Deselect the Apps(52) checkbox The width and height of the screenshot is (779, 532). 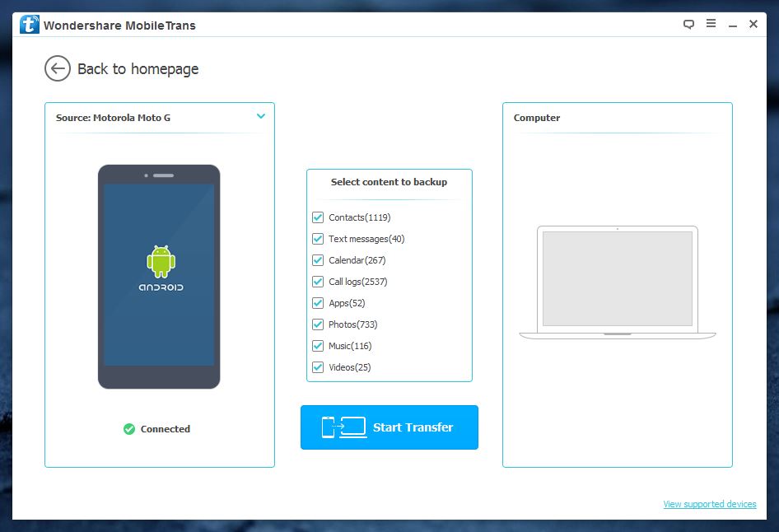(318, 303)
